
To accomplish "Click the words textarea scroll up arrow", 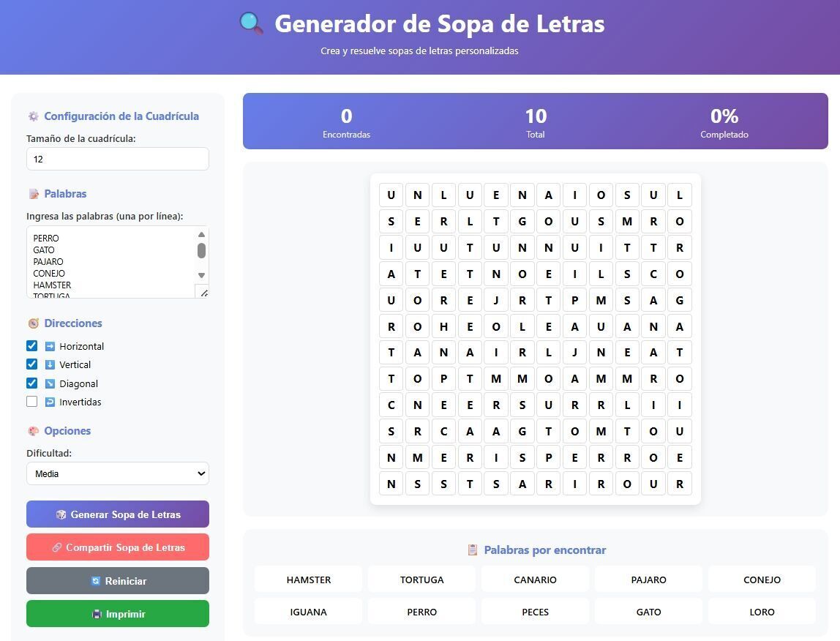I will pos(201,234).
